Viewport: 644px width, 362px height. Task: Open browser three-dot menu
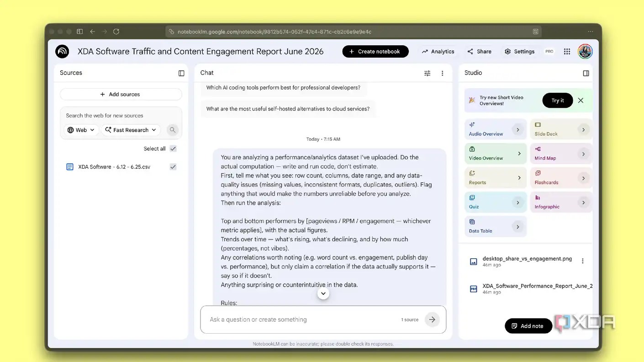click(x=591, y=32)
